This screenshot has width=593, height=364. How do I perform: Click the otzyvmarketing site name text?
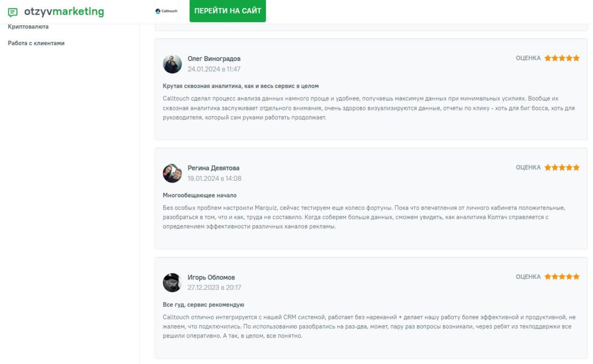coord(64,12)
